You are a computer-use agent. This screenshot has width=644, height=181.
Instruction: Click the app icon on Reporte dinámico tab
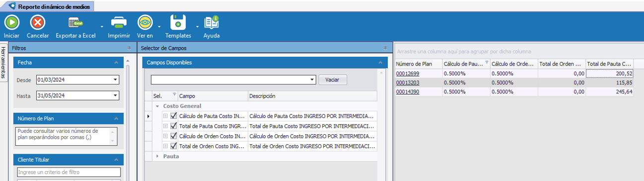12,6
